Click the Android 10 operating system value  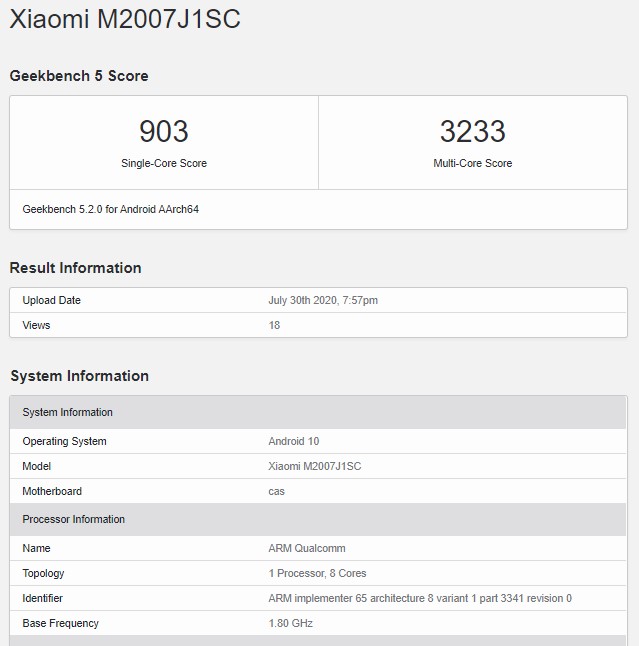click(294, 441)
